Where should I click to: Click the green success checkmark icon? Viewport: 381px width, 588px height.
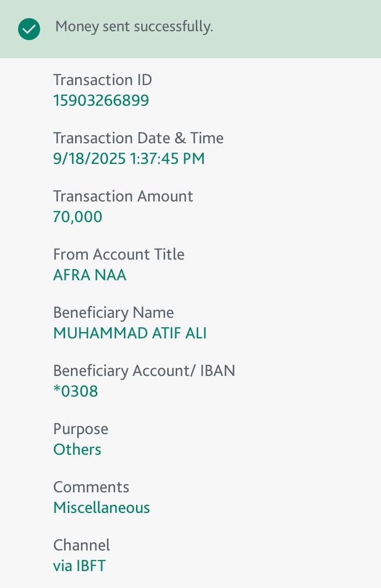29,29
